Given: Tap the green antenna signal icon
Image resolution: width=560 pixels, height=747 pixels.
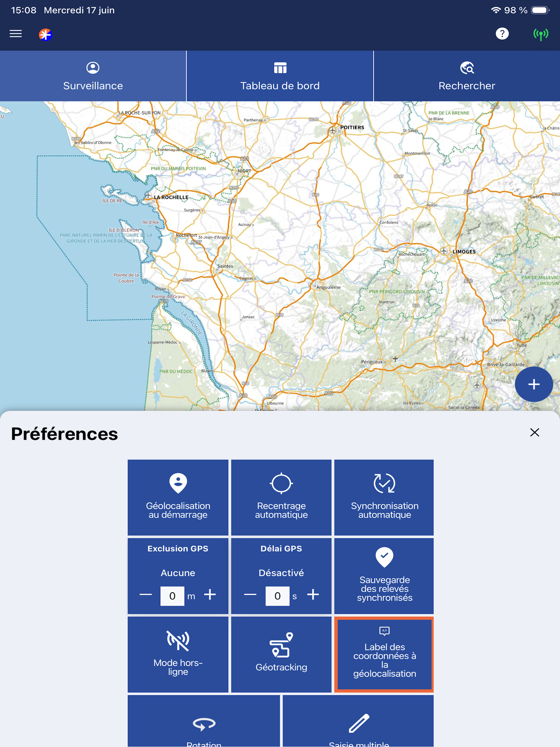Looking at the screenshot, I should pyautogui.click(x=540, y=34).
